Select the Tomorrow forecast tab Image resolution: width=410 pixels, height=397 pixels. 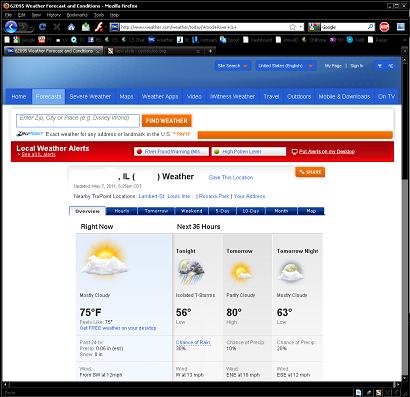click(x=156, y=211)
